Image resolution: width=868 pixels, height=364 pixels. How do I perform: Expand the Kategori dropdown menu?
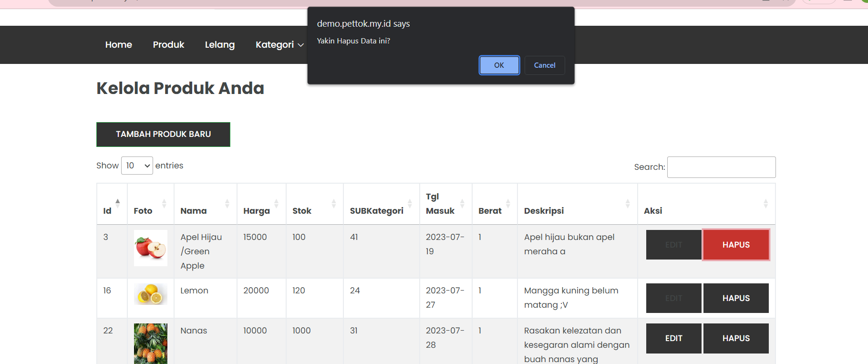tap(279, 45)
